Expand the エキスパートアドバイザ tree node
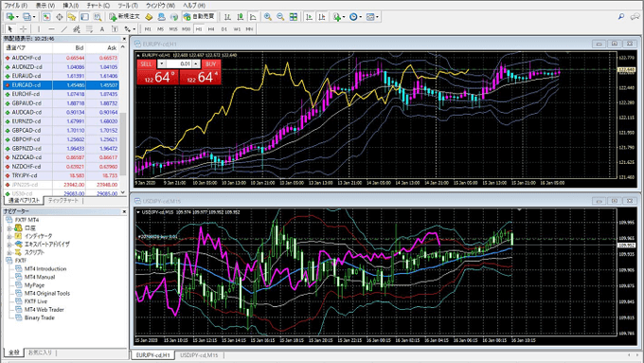The height and width of the screenshot is (363, 644). point(9,245)
